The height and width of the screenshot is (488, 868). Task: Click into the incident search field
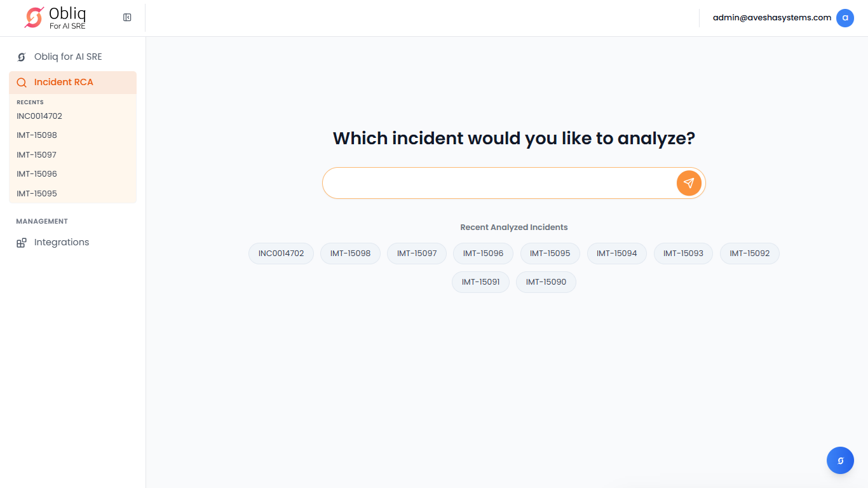[499, 183]
